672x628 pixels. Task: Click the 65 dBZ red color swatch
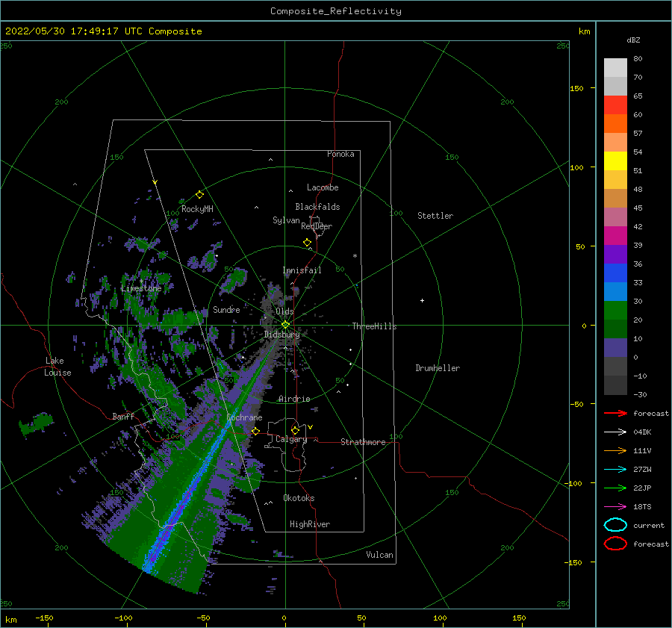pyautogui.click(x=615, y=105)
